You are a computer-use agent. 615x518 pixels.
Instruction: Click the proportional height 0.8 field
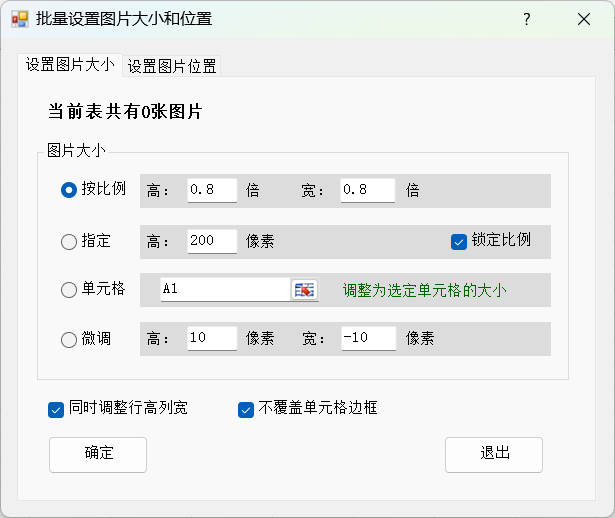pyautogui.click(x=211, y=190)
